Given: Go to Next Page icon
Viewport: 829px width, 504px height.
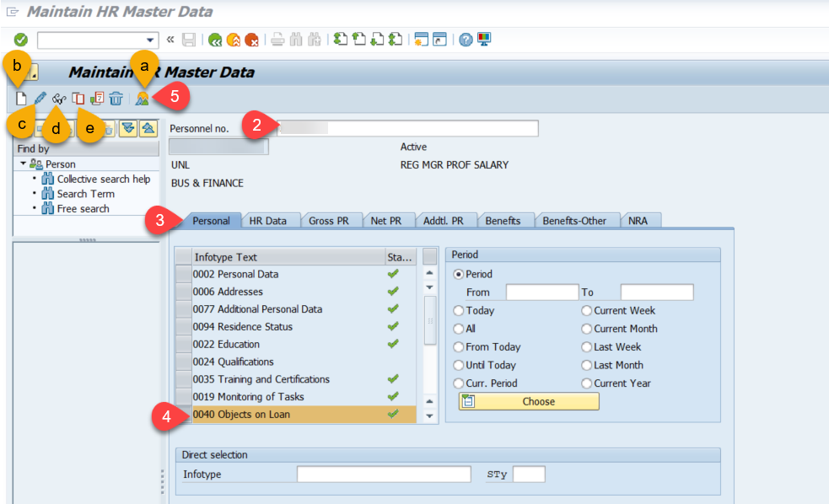Looking at the screenshot, I should click(x=377, y=39).
